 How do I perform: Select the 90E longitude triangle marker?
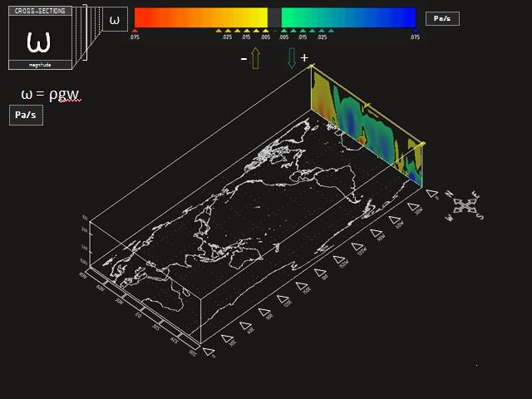click(x=264, y=313)
